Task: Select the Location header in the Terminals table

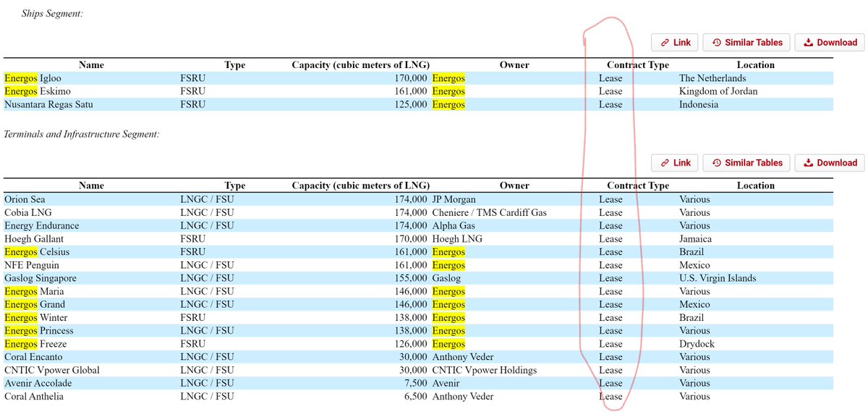Action: coord(756,185)
